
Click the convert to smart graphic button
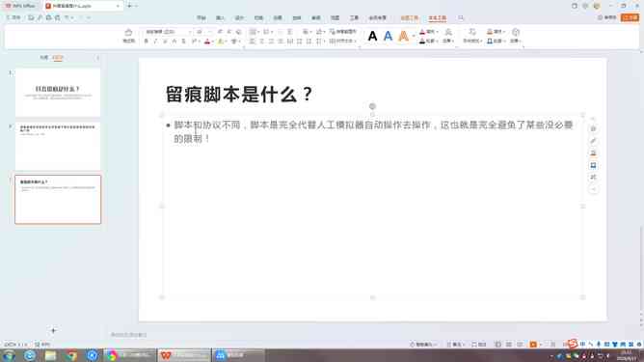pos(343,32)
